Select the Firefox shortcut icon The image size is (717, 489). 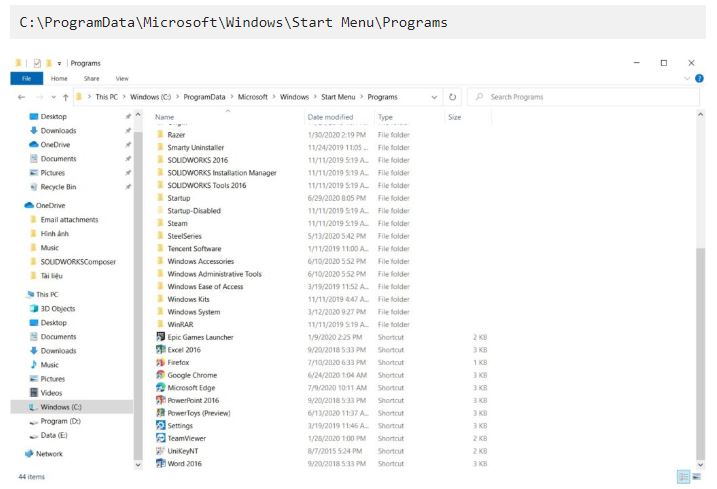pos(161,362)
